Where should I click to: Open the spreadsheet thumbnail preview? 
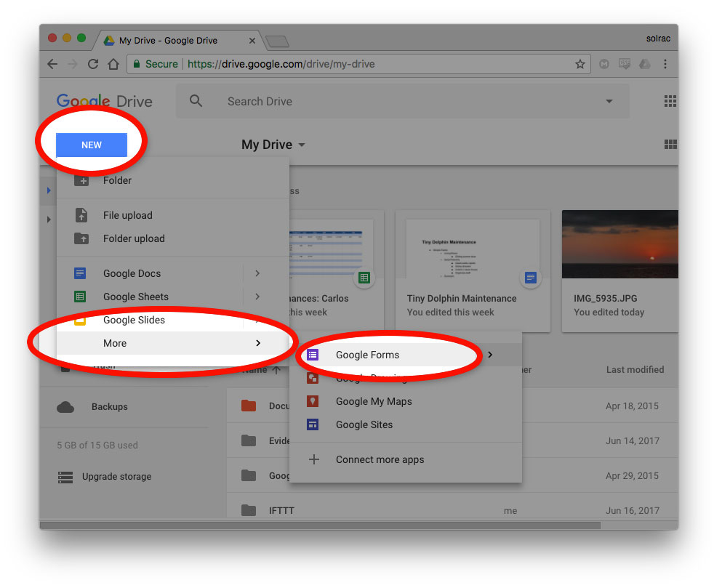pyautogui.click(x=331, y=249)
